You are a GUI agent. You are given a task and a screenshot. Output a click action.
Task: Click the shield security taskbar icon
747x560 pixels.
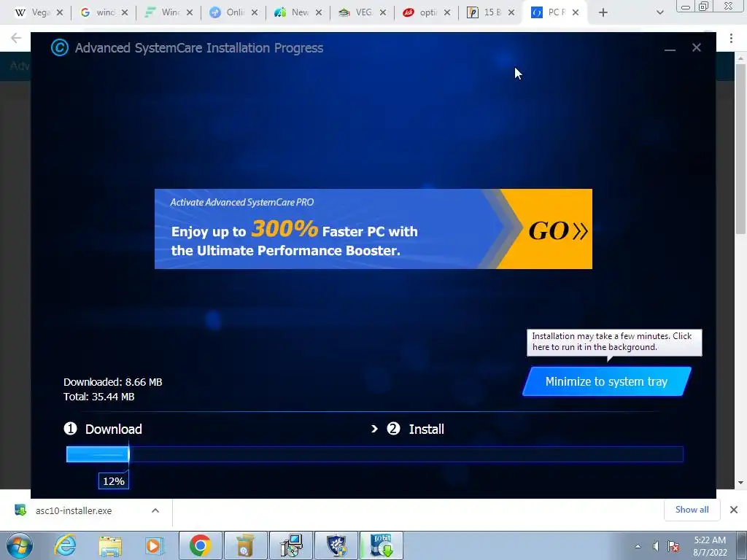[336, 545]
